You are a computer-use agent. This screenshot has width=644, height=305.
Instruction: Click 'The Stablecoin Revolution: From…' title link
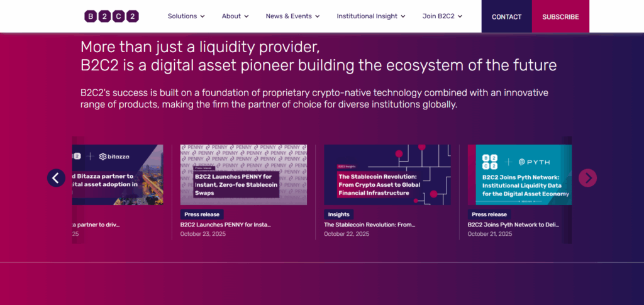pos(369,225)
